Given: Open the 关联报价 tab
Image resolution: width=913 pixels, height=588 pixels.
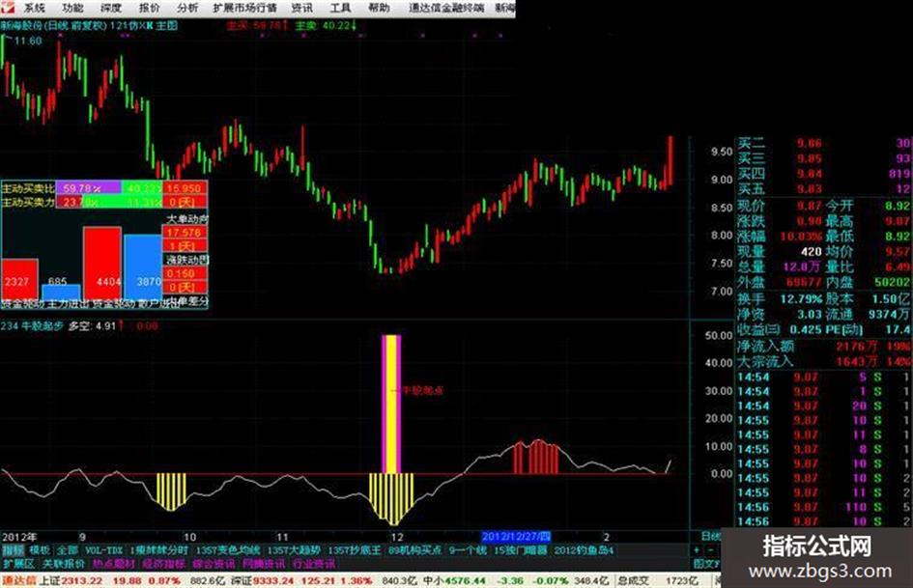Looking at the screenshot, I should [x=64, y=564].
